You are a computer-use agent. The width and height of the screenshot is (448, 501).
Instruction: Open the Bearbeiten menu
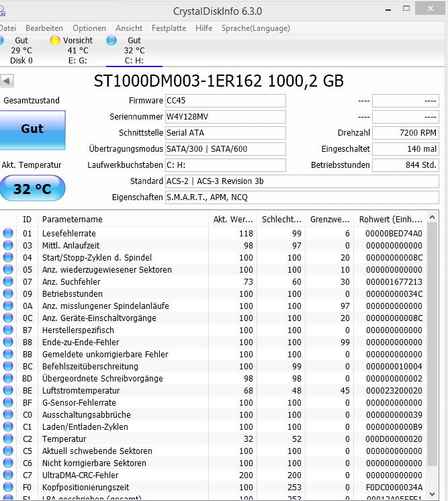[44, 28]
